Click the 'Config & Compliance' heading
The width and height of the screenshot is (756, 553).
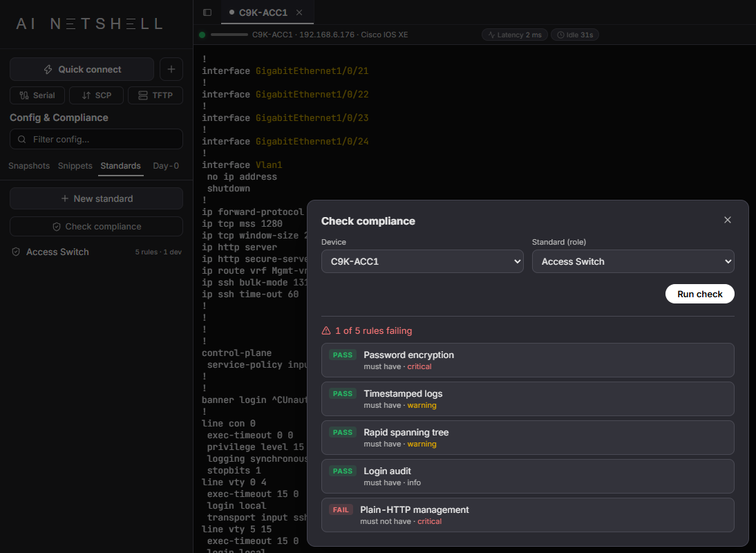coord(59,118)
